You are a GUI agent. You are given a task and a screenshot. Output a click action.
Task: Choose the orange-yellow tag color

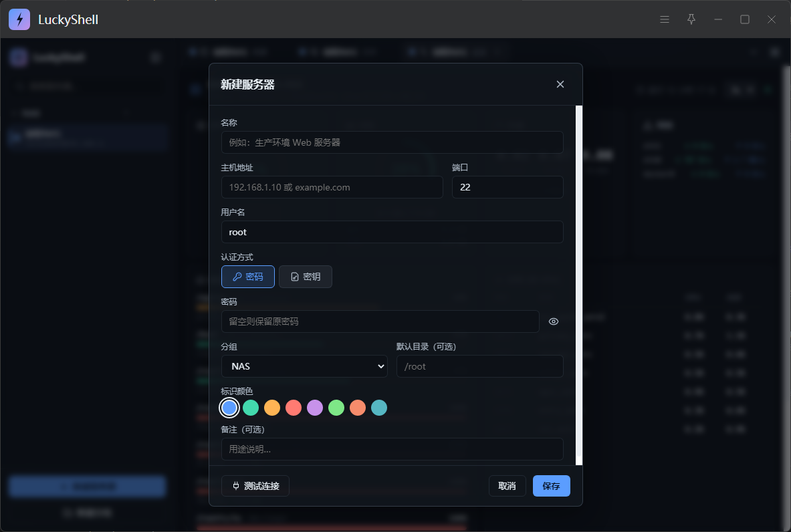(x=272, y=408)
